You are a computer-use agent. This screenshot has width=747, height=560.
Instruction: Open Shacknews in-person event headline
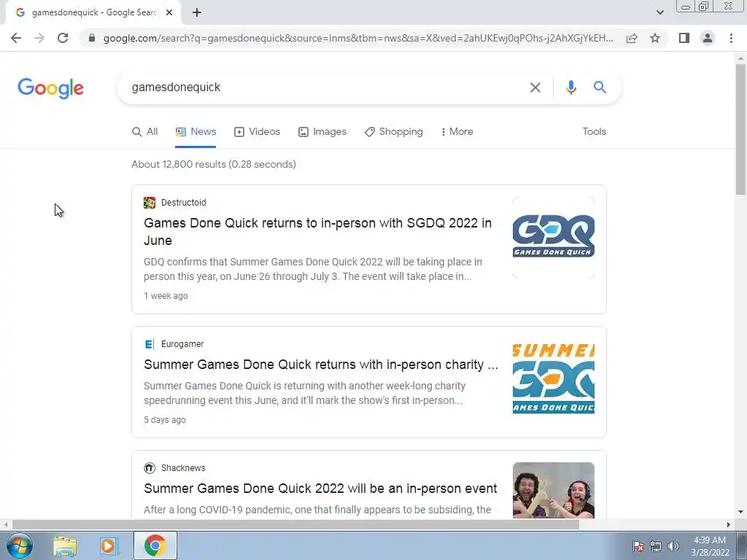320,488
